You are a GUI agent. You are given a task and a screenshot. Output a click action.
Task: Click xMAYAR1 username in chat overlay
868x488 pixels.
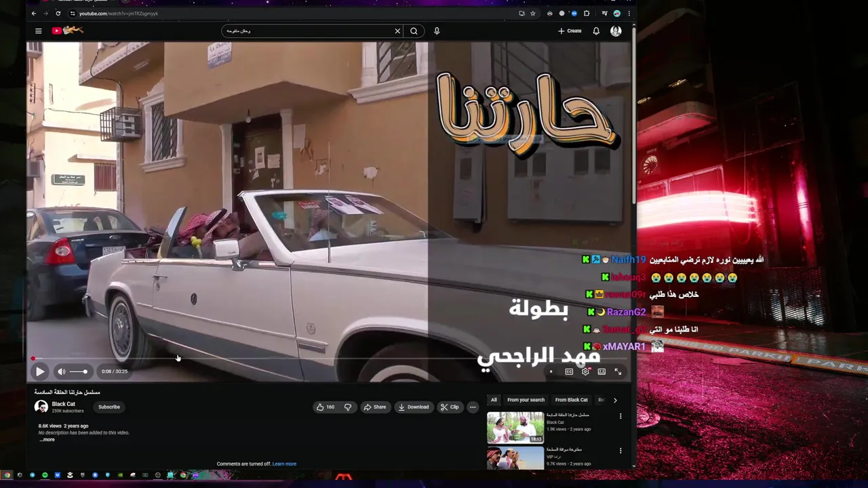(624, 346)
